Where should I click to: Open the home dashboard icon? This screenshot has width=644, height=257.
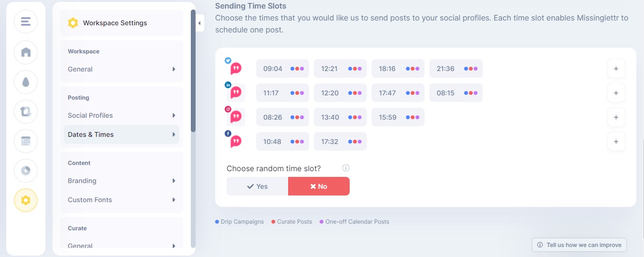(x=26, y=52)
